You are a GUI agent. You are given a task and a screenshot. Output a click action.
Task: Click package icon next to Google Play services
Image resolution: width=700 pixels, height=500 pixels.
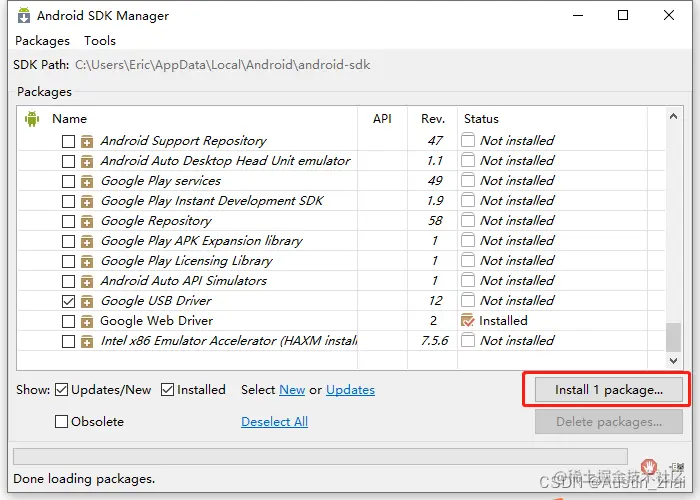[87, 182]
